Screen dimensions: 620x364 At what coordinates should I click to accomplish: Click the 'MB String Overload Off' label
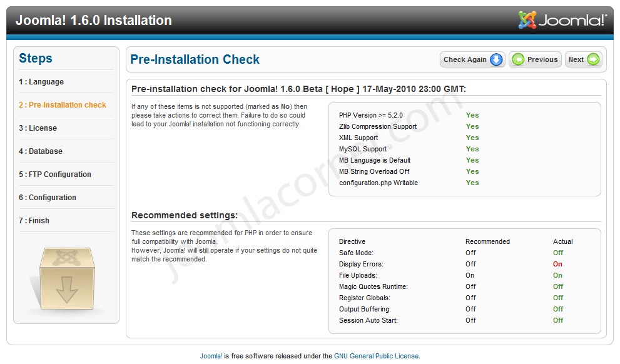pyautogui.click(x=374, y=171)
